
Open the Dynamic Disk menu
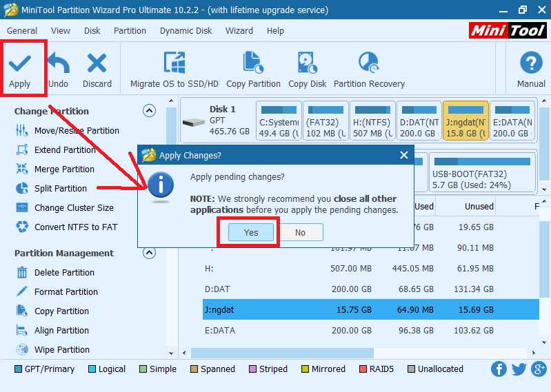(x=186, y=31)
